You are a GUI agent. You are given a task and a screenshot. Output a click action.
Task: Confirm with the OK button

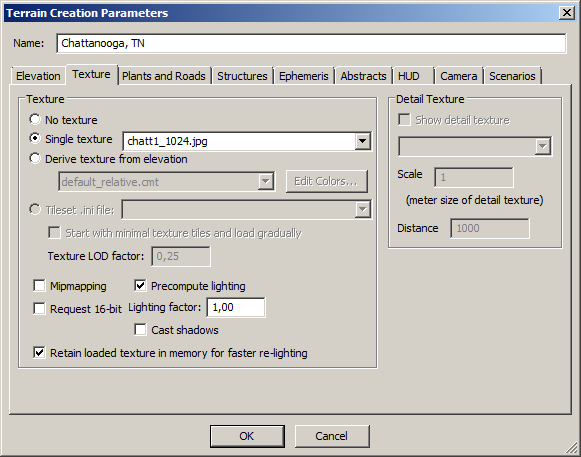pyautogui.click(x=247, y=436)
